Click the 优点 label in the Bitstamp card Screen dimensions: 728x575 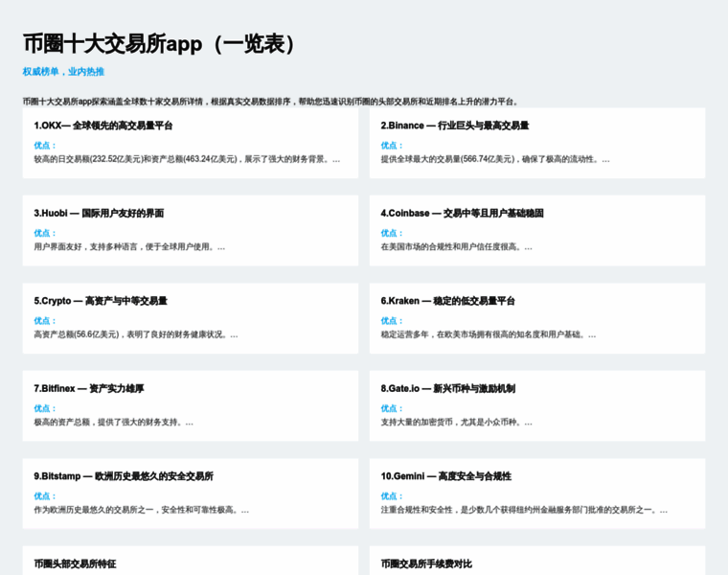tap(45, 496)
